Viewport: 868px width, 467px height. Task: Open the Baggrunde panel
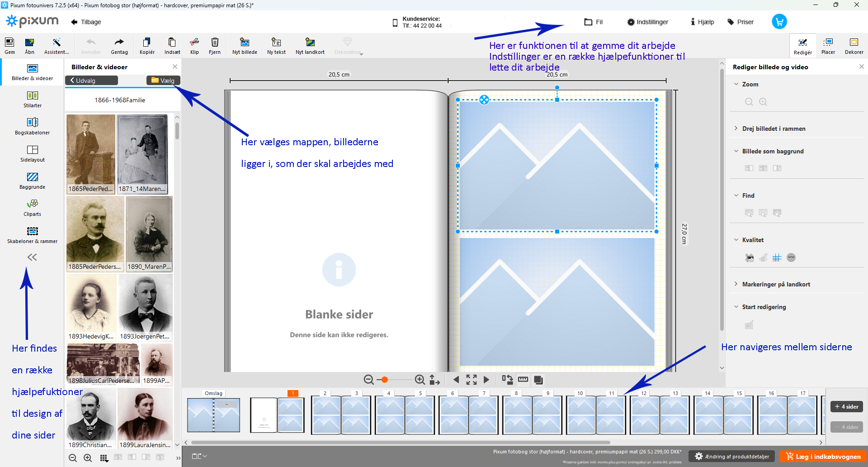(33, 181)
